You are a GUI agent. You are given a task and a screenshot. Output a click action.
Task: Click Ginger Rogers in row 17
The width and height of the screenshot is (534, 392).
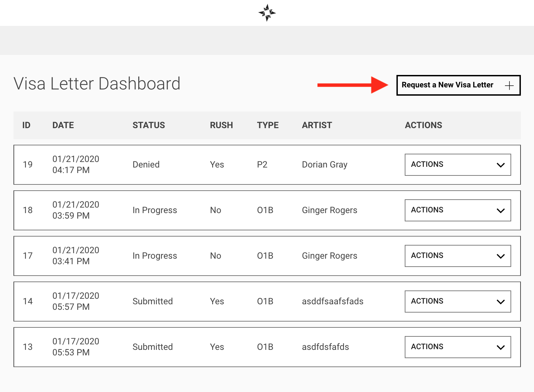point(330,256)
